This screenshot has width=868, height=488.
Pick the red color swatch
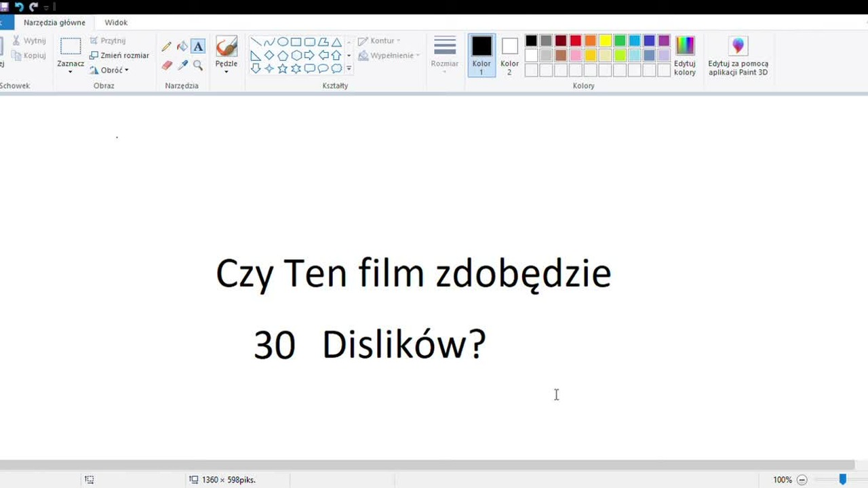coord(576,41)
